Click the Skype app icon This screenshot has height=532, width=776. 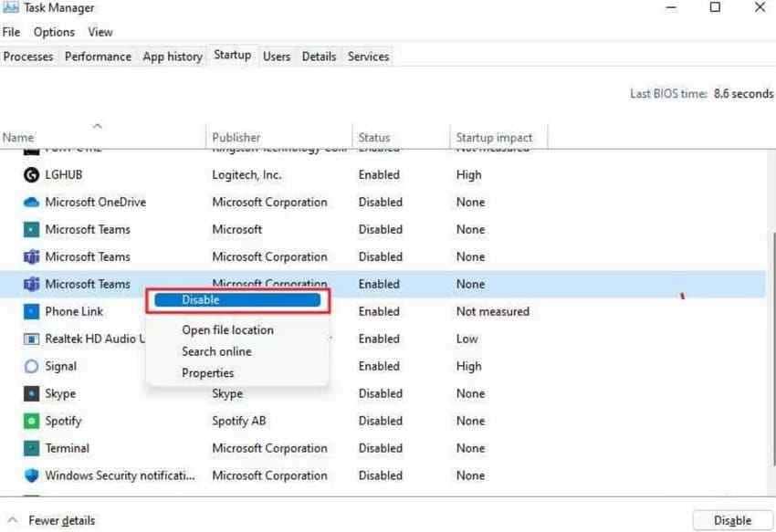point(31,393)
